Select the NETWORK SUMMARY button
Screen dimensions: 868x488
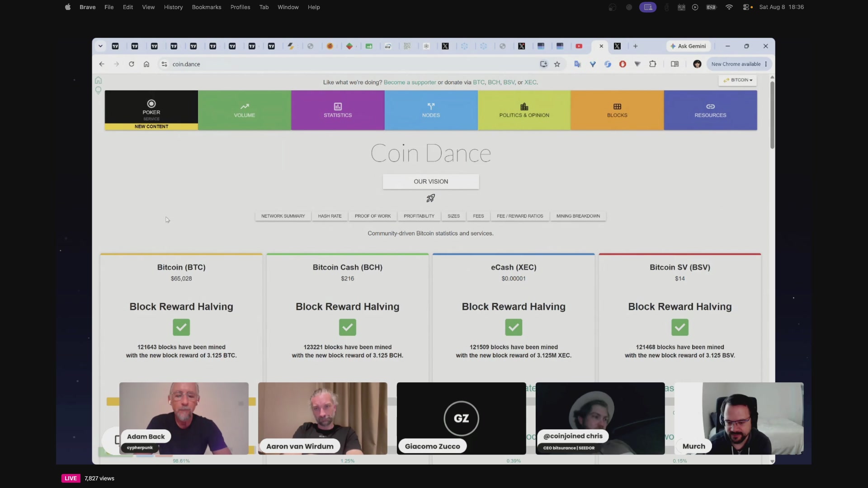click(x=283, y=216)
